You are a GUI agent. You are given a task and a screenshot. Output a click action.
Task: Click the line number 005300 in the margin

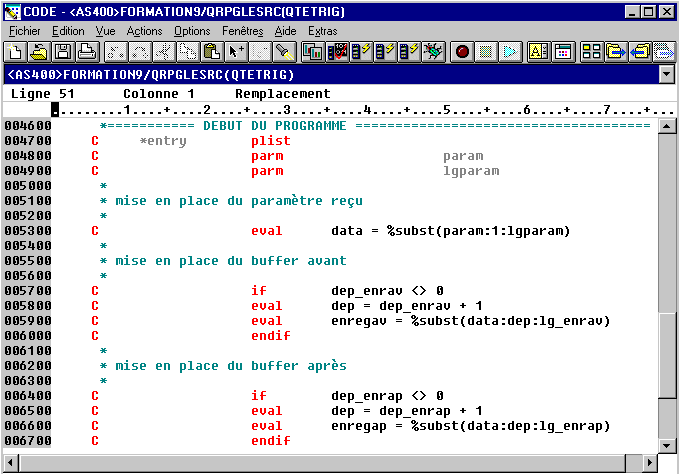[27, 231]
